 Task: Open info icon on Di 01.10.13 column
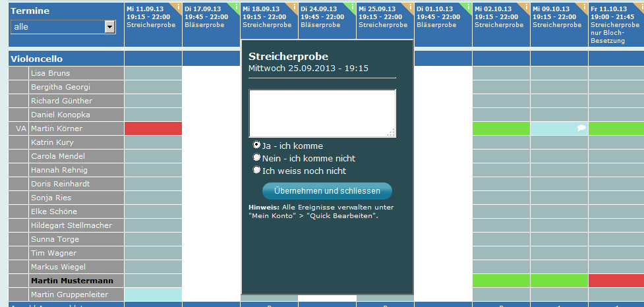pyautogui.click(x=469, y=7)
